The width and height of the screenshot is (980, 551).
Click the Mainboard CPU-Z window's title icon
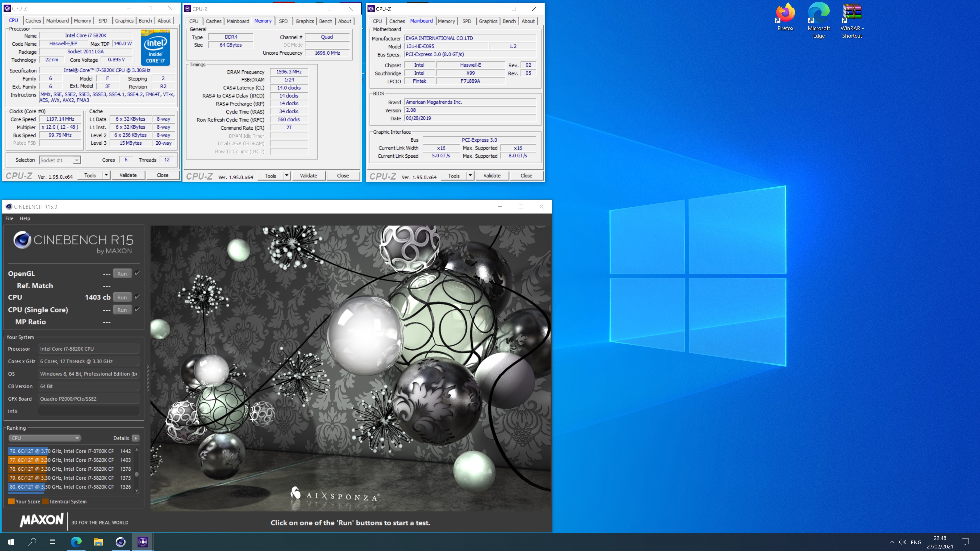[x=371, y=9]
